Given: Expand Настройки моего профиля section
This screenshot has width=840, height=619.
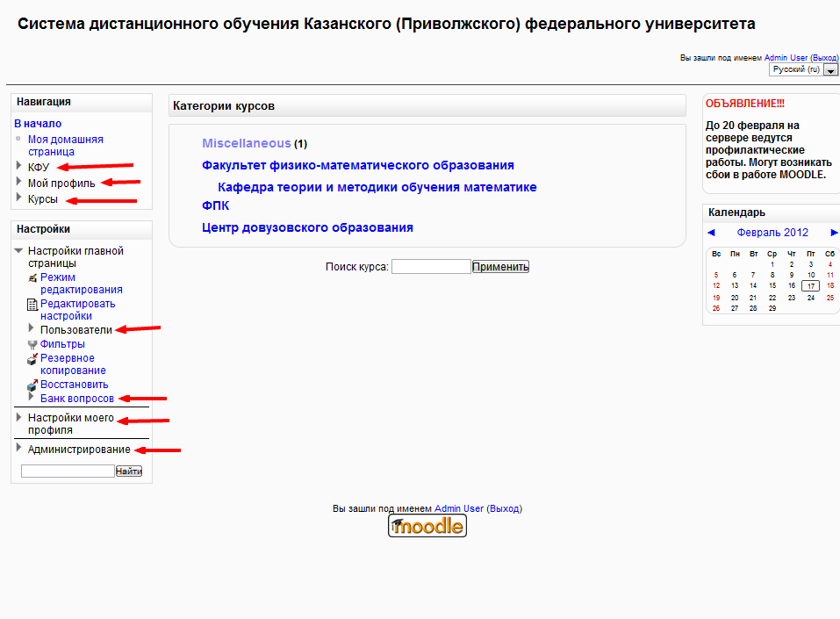Looking at the screenshot, I should tap(18, 416).
